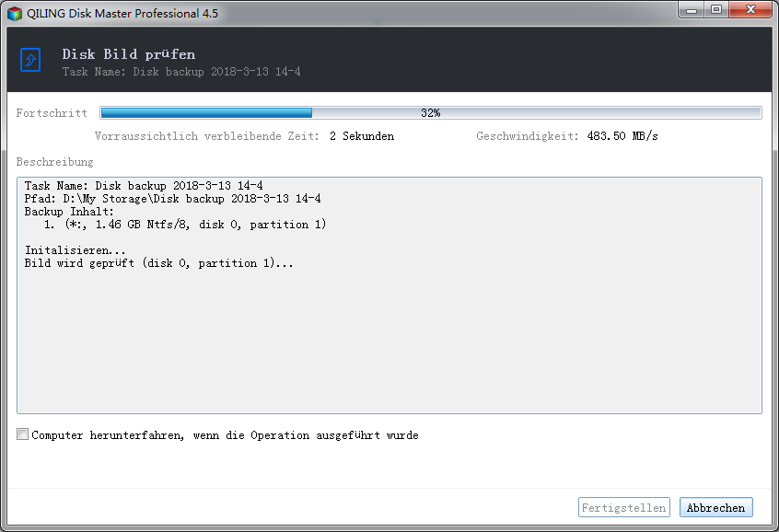Screen dimensions: 779x532
Task: Click the 'Backup Inhalt:' log line
Action: [x=69, y=212]
